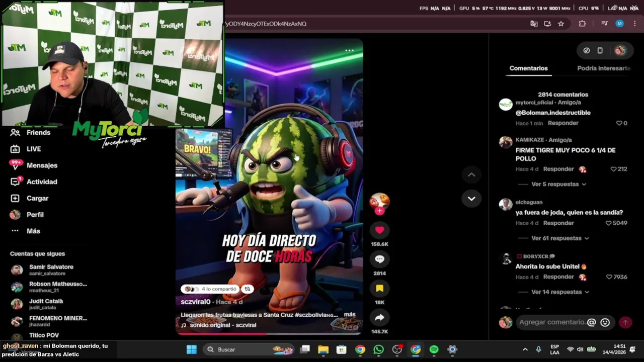The width and height of the screenshot is (644, 362).
Task: Open WhatsApp from taskbar
Action: tap(378, 349)
